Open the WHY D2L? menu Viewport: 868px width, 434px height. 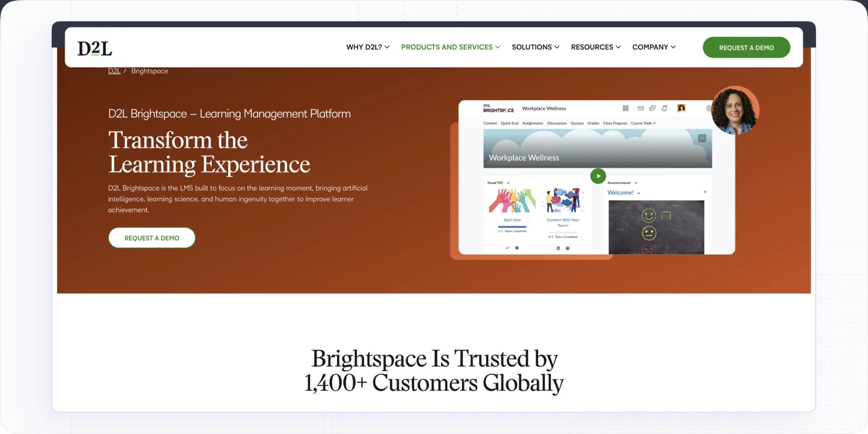(368, 47)
